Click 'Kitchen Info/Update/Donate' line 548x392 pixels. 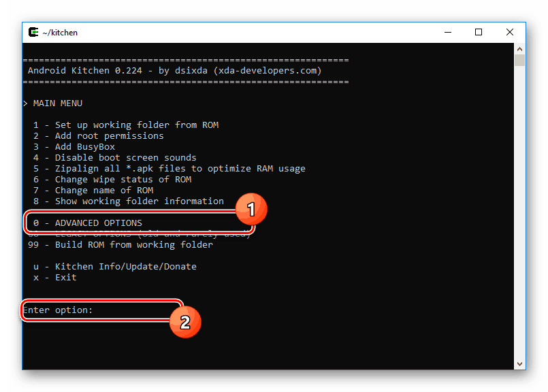(115, 267)
